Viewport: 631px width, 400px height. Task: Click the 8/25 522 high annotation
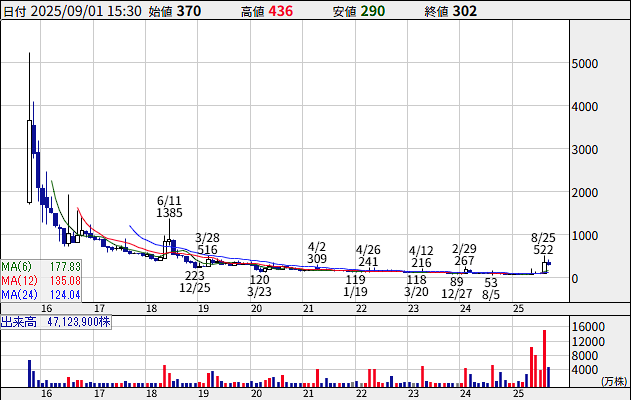click(543, 243)
